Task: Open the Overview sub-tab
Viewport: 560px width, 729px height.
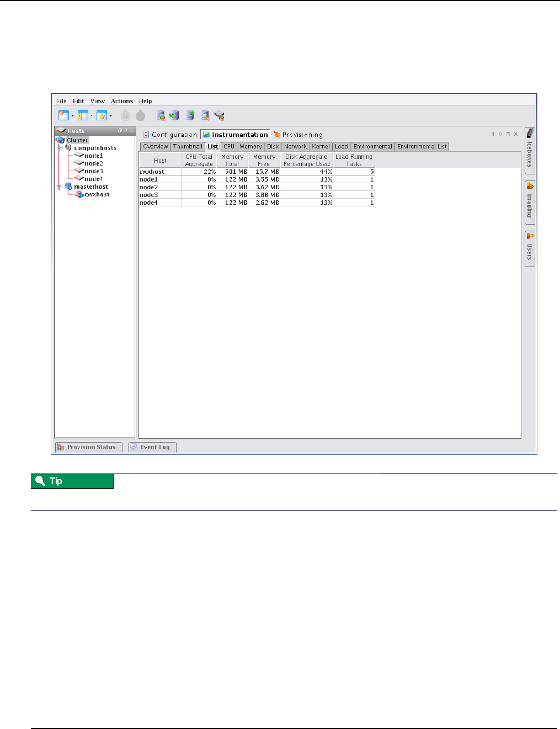Action: (156, 146)
